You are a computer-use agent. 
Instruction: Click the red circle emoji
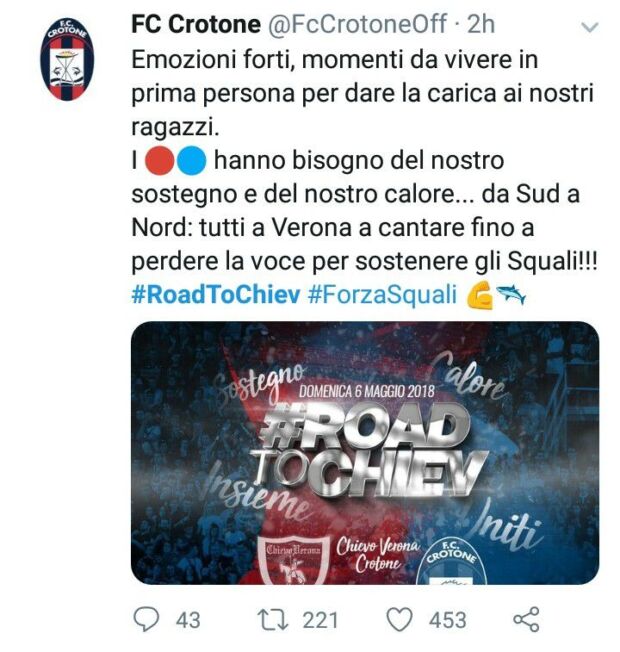160,161
